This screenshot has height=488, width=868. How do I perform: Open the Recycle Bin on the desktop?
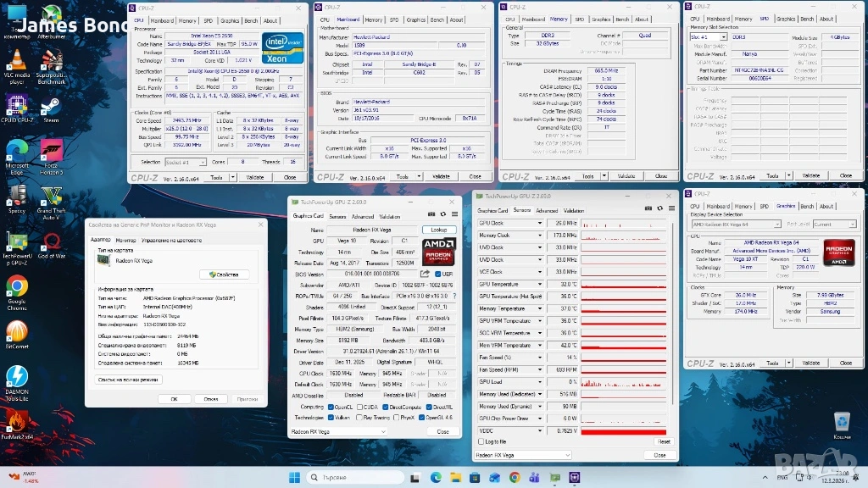pos(841,421)
